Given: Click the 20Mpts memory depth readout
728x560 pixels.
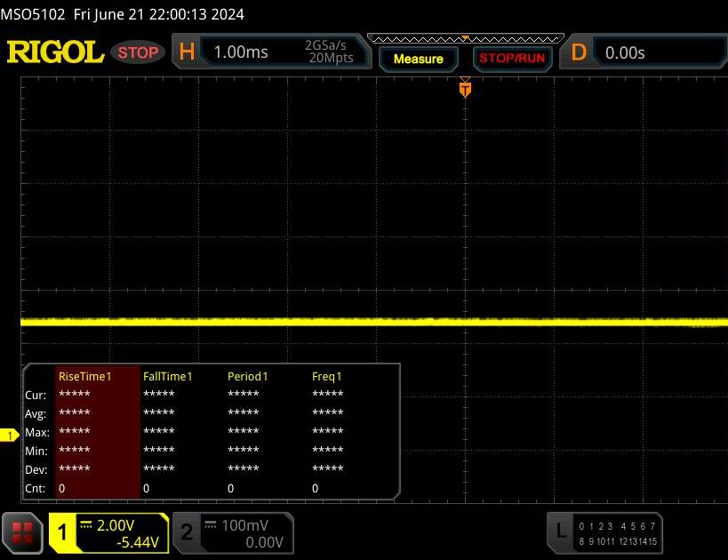Looking at the screenshot, I should [x=331, y=58].
